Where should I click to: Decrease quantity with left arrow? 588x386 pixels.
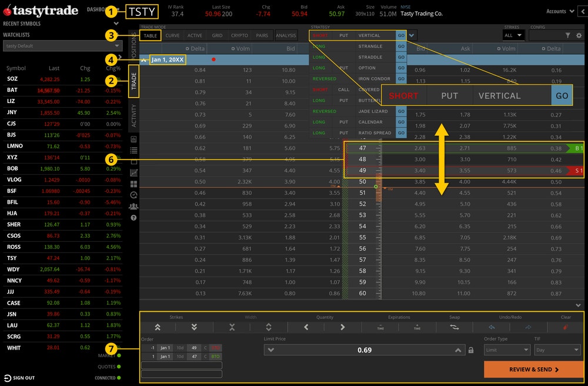click(x=306, y=327)
